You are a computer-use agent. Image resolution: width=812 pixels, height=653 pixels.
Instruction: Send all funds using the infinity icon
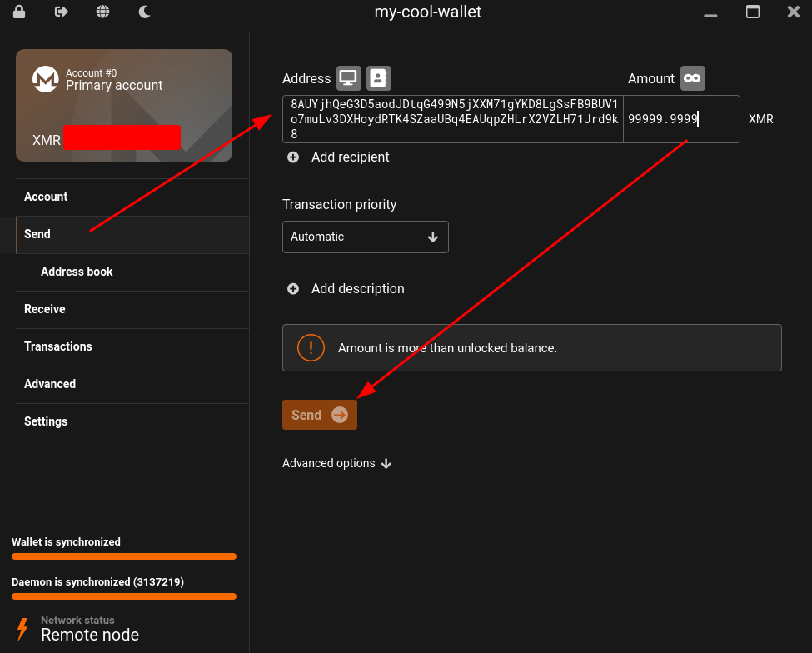[692, 78]
